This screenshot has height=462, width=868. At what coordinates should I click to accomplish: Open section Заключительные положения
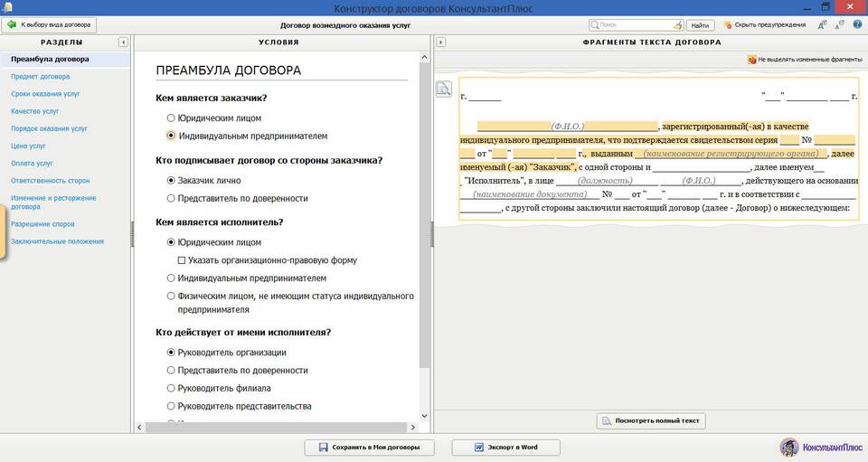pyautogui.click(x=58, y=241)
